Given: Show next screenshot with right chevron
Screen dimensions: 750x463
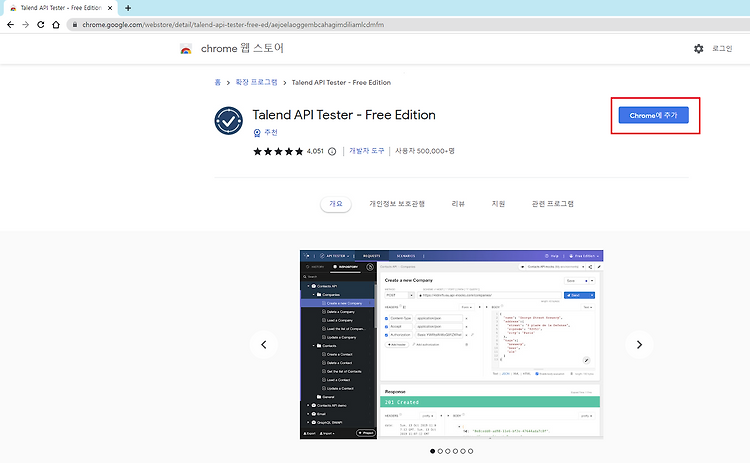Looking at the screenshot, I should pyautogui.click(x=640, y=344).
